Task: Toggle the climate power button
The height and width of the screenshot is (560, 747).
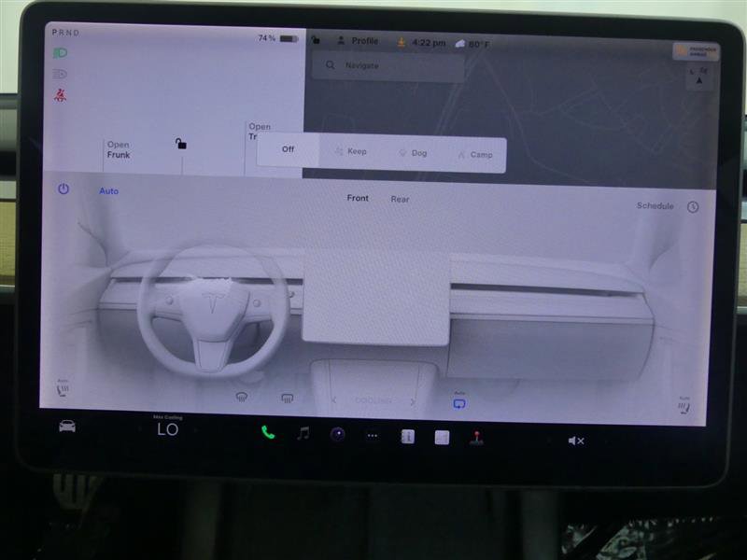Action: tap(62, 190)
